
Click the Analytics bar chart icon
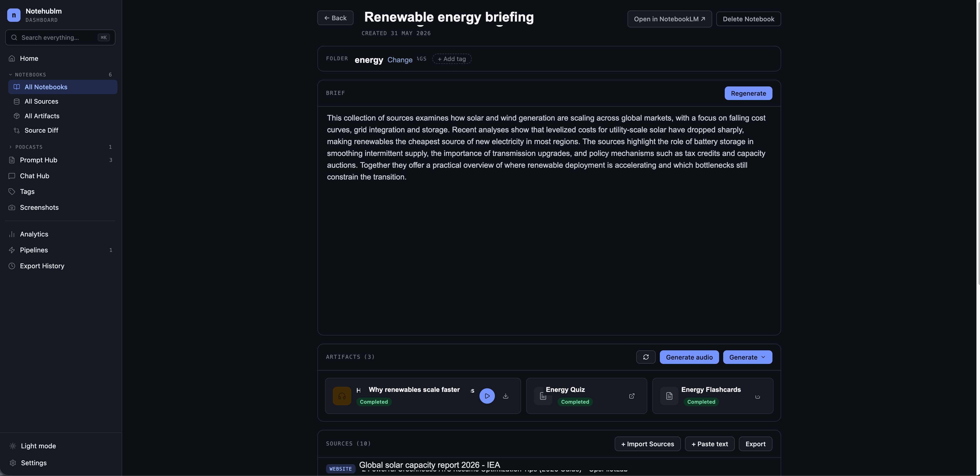pos(12,234)
